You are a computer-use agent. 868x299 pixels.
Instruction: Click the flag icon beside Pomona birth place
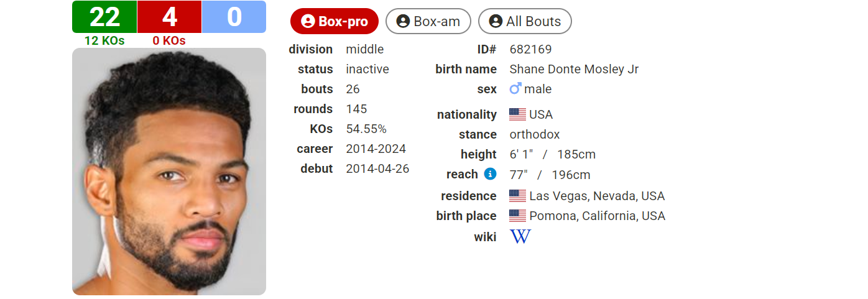click(x=517, y=216)
